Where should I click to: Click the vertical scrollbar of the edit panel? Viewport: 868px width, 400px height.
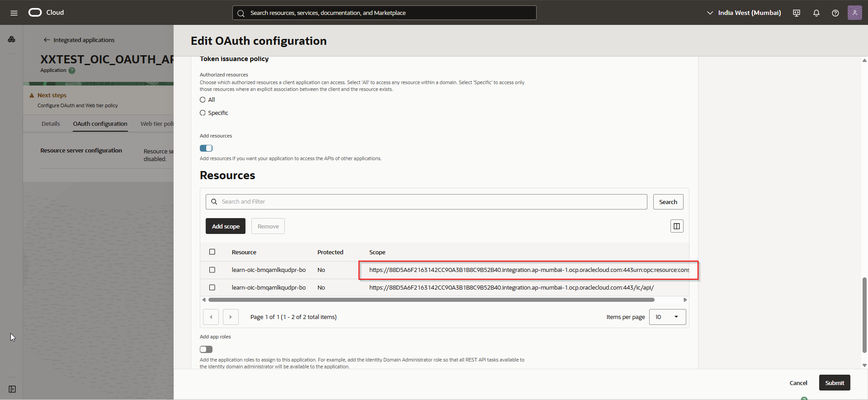point(864,315)
